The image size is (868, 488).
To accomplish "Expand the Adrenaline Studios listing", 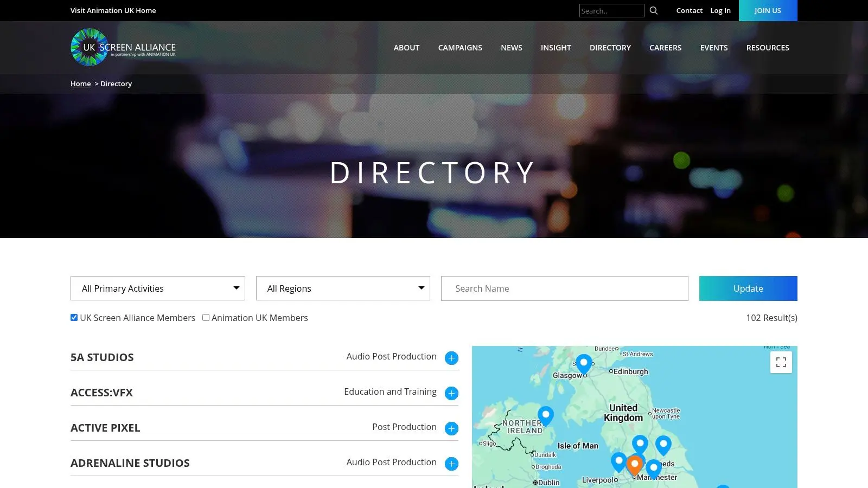I will [x=451, y=464].
